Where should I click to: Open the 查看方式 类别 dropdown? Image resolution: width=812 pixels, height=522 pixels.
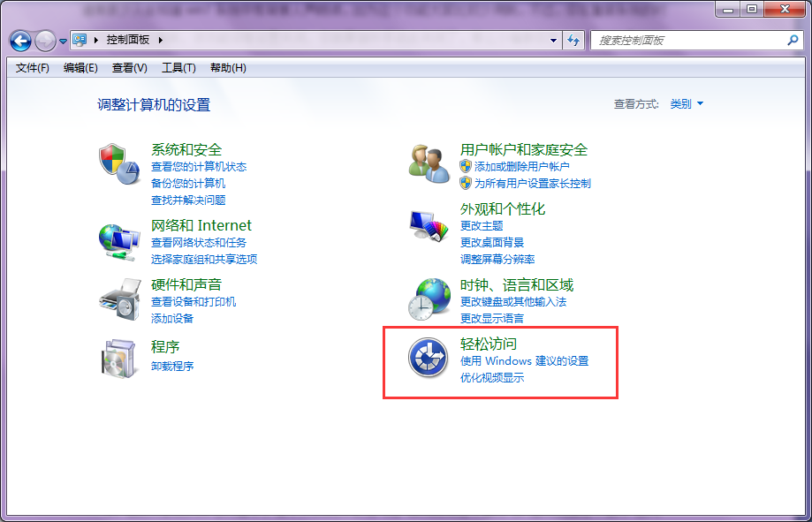[x=687, y=104]
